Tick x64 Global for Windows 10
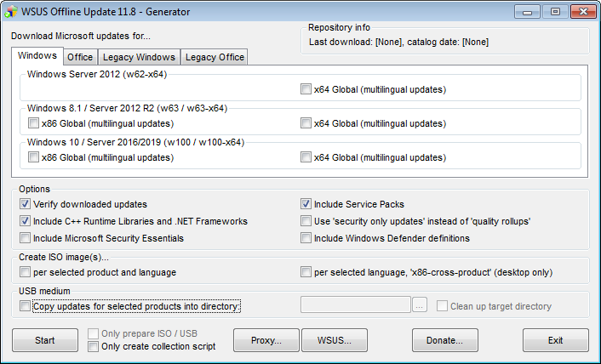601x364 pixels. (306, 157)
